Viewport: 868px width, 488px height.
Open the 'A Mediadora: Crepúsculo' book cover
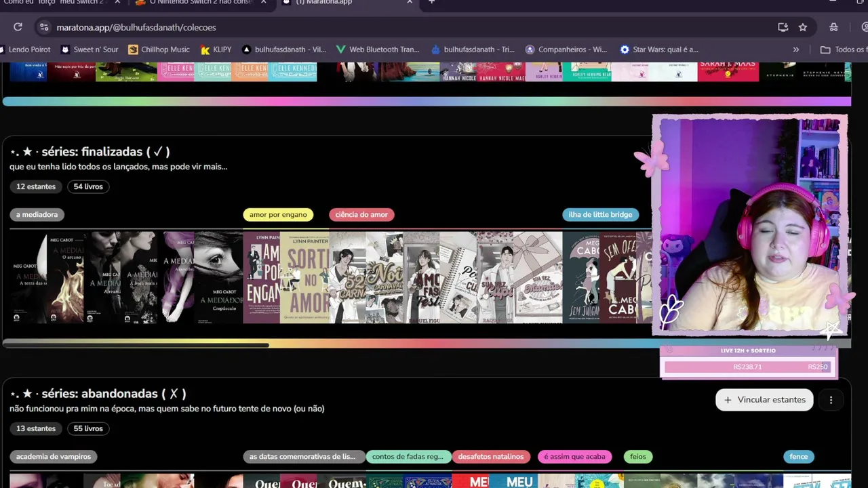coord(218,277)
